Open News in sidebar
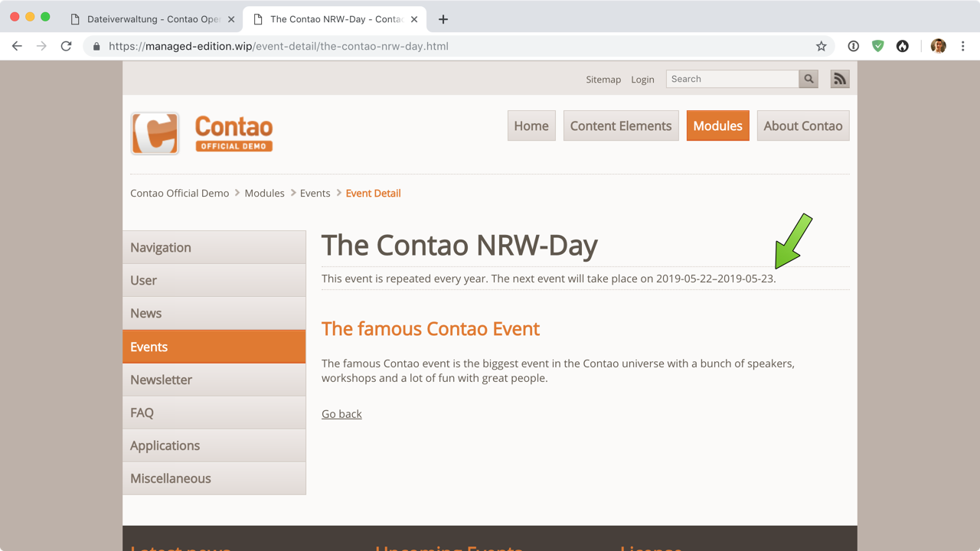Screen dimensions: 980x551 (x=214, y=313)
